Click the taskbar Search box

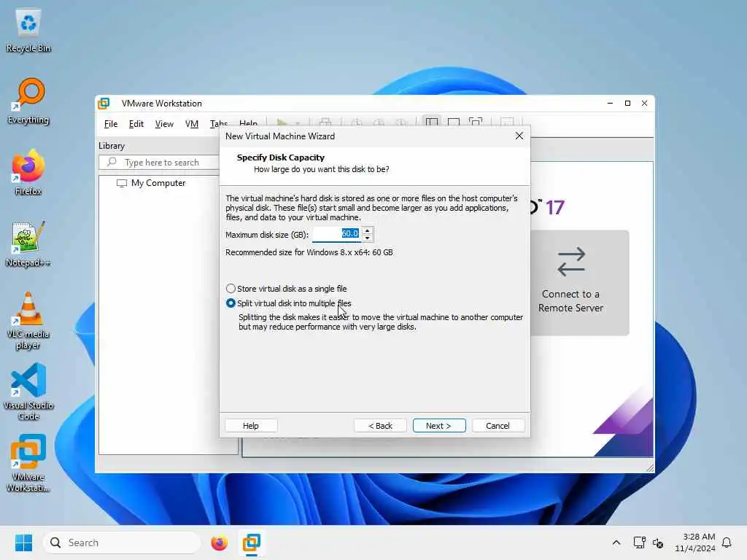122,542
